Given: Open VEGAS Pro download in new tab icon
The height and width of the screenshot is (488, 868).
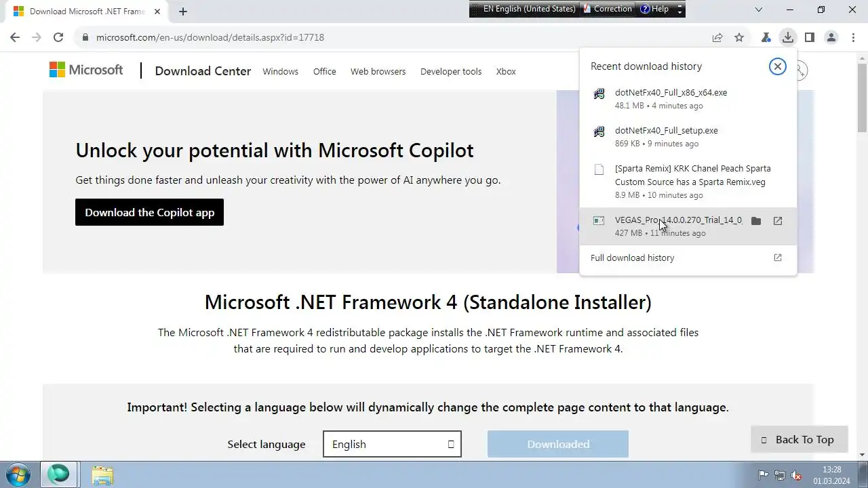Looking at the screenshot, I should click(x=778, y=220).
